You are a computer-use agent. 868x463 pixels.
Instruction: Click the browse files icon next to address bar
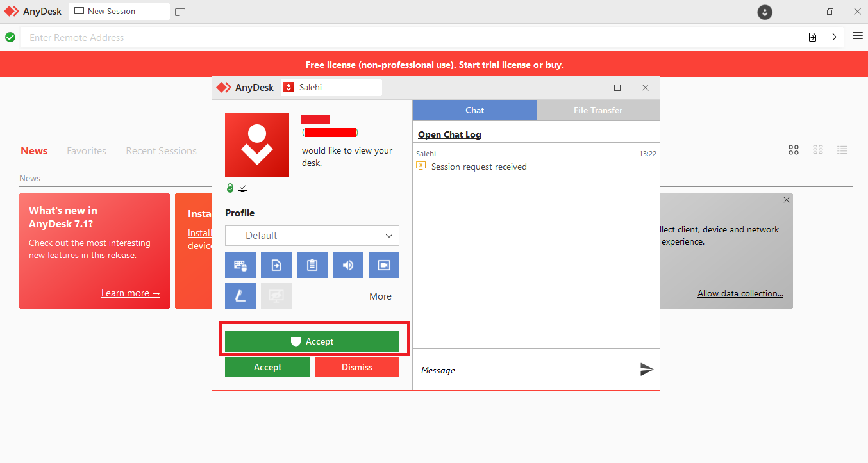coord(812,37)
